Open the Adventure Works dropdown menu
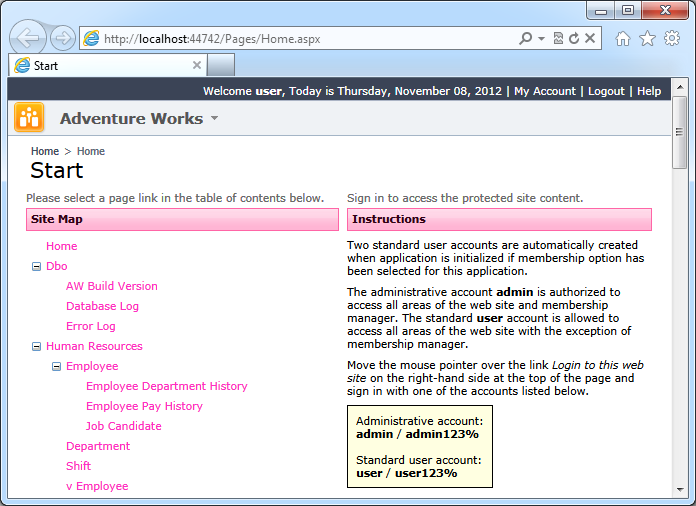This screenshot has height=506, width=696. 213,119
